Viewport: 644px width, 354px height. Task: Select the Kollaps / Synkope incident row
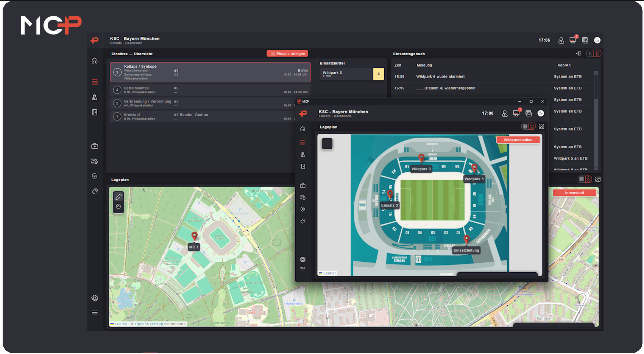click(x=210, y=72)
